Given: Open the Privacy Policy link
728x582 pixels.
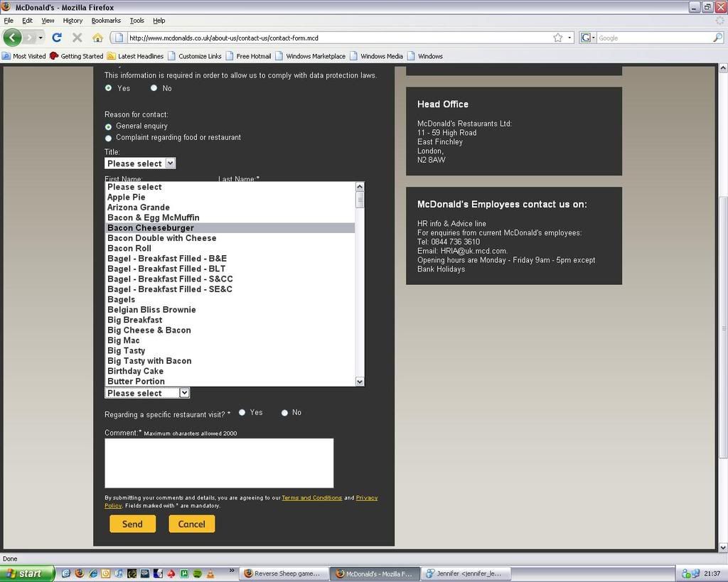Looking at the screenshot, I should pos(367,497).
